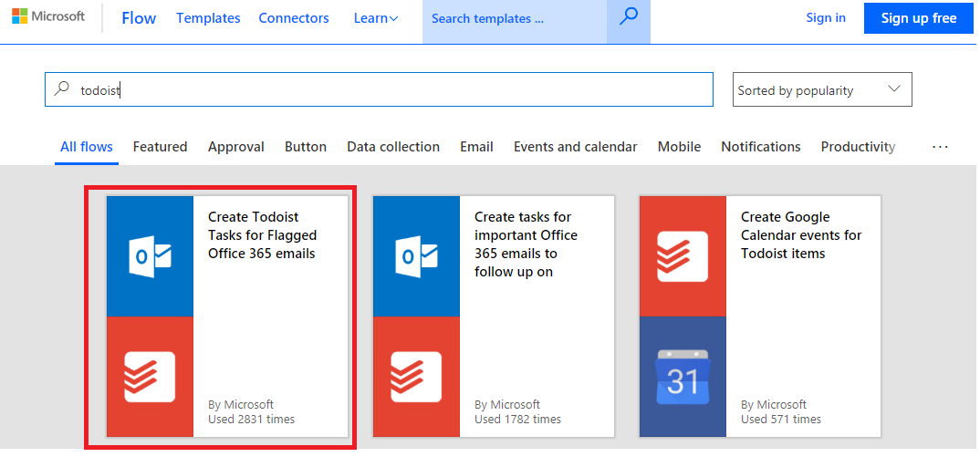Image resolution: width=980 pixels, height=457 pixels.
Task: Switch to the Productivity tab
Action: [858, 147]
